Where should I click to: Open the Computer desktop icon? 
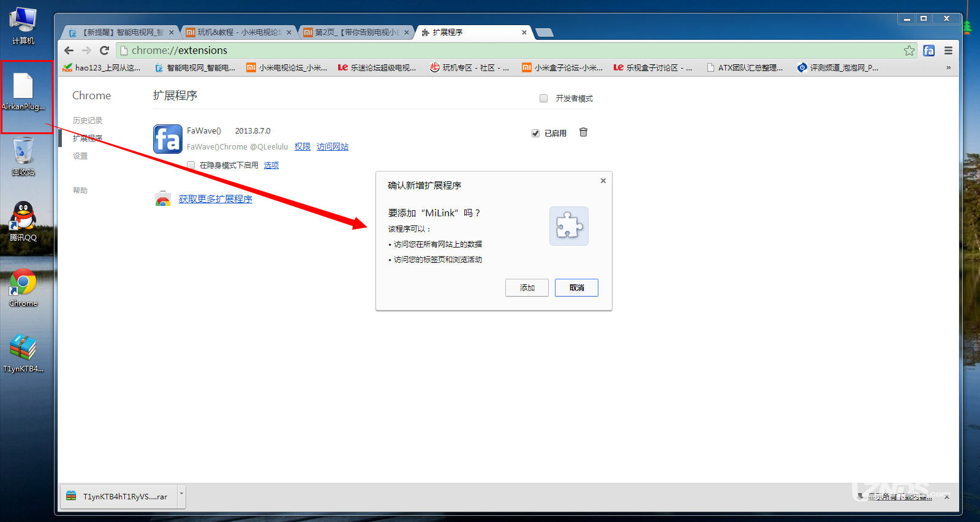[23, 26]
